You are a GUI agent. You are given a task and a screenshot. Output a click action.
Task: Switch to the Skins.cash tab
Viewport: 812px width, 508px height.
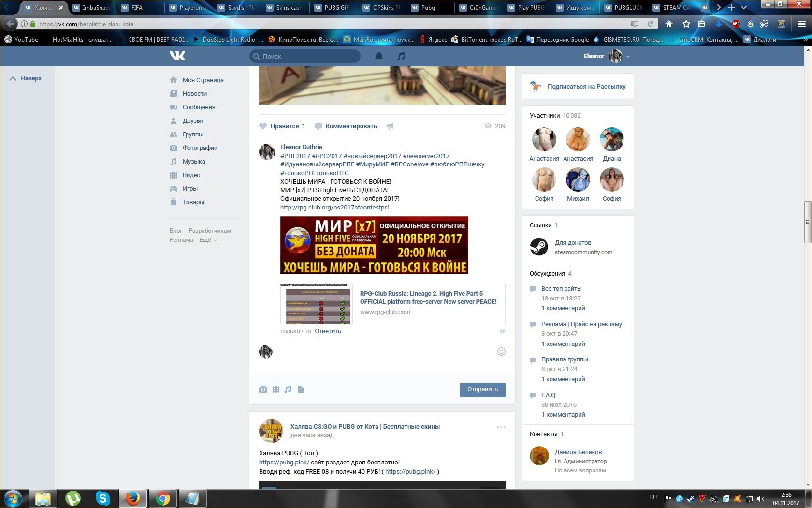285,8
